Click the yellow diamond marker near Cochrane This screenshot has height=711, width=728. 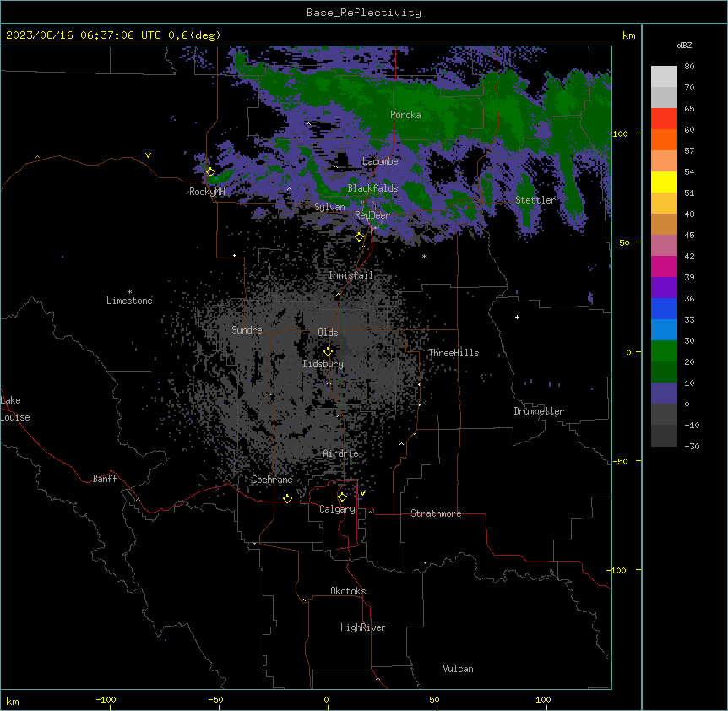point(287,498)
